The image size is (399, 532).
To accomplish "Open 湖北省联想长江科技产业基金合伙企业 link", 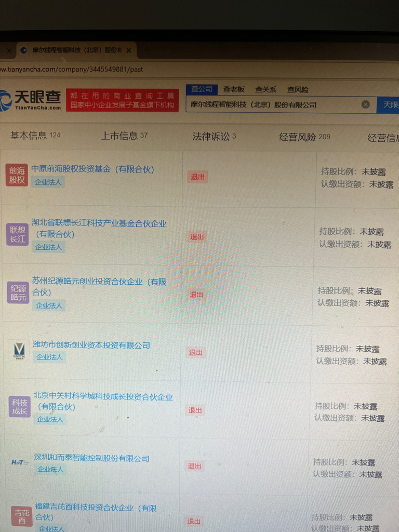I will click(99, 229).
